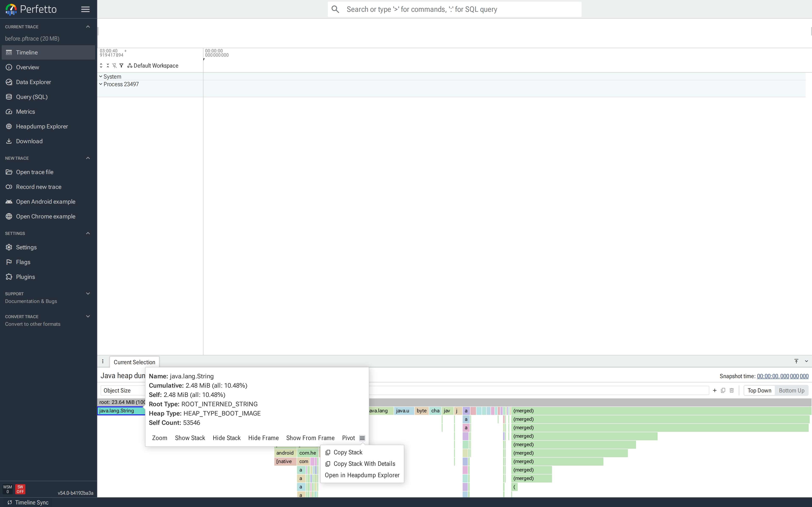812x507 pixels.
Task: Switch flamegraph to Bottom Up view
Action: pos(791,390)
